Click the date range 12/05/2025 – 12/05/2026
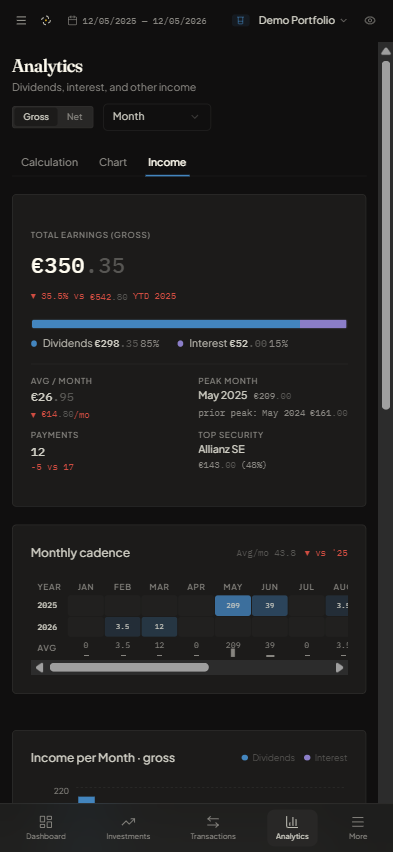This screenshot has height=852, width=393. 145,21
